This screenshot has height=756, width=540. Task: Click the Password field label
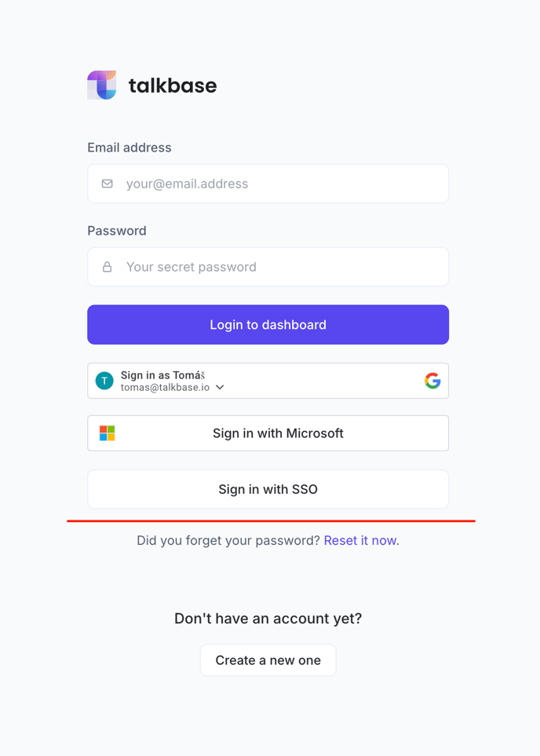click(117, 231)
